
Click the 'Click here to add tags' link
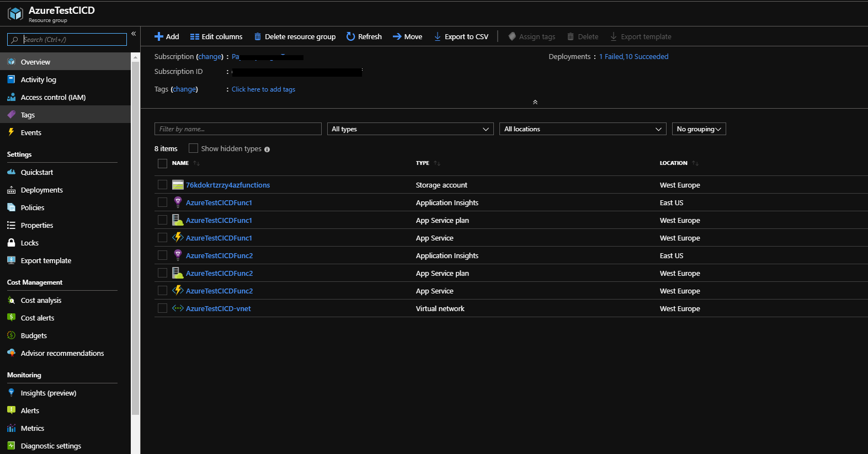[263, 89]
